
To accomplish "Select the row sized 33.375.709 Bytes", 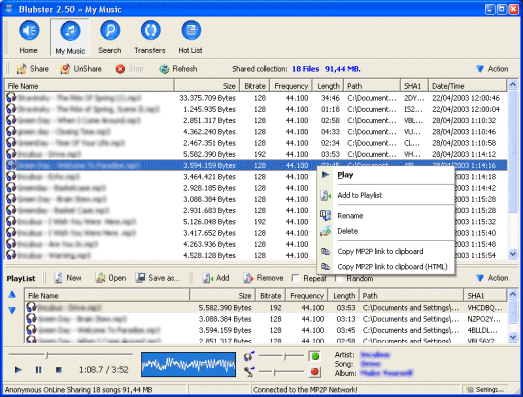I will pyautogui.click(x=256, y=98).
